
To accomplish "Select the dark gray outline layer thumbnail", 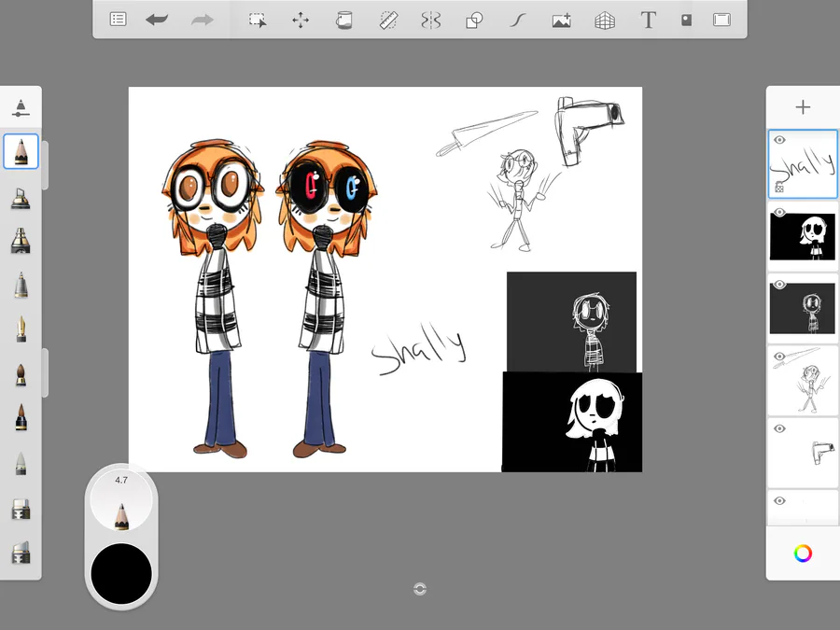I will (803, 309).
